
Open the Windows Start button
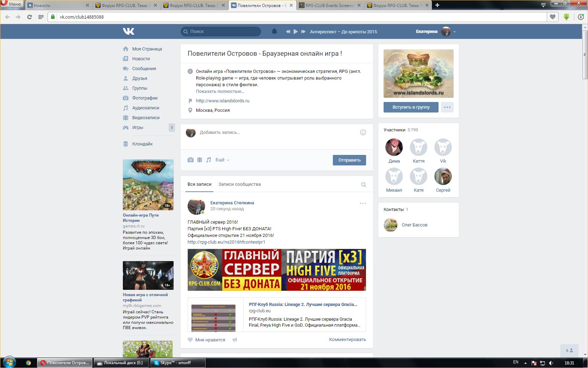click(x=9, y=362)
